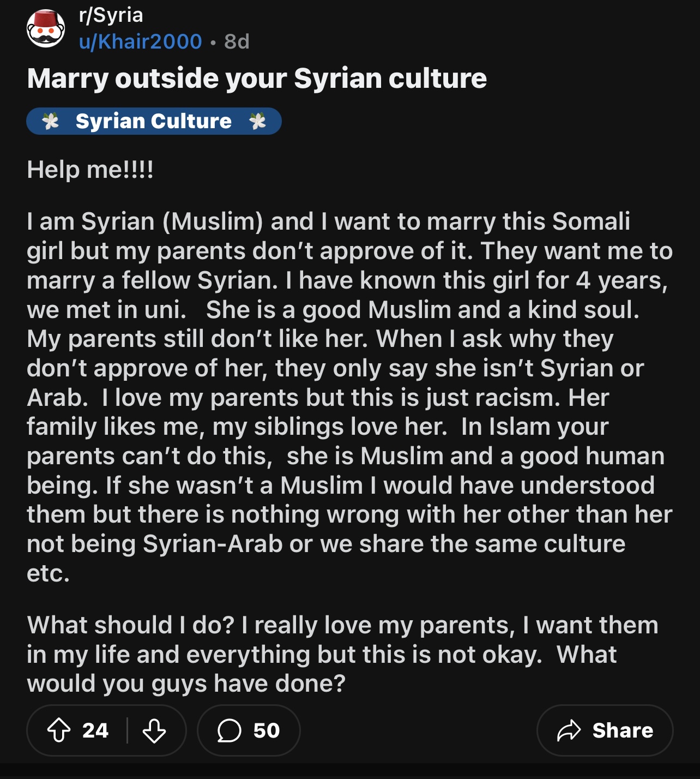Click the vote count 24
Screen dimensions: 700x779
pos(95,730)
